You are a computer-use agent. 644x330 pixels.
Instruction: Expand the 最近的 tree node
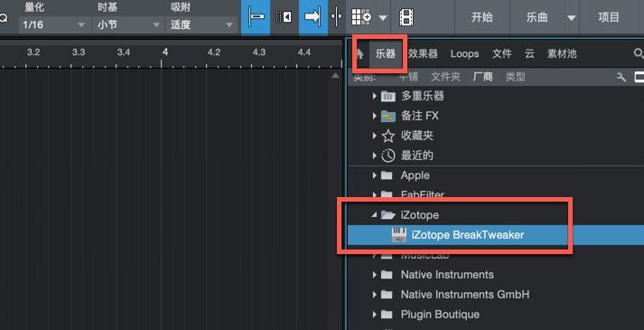374,156
